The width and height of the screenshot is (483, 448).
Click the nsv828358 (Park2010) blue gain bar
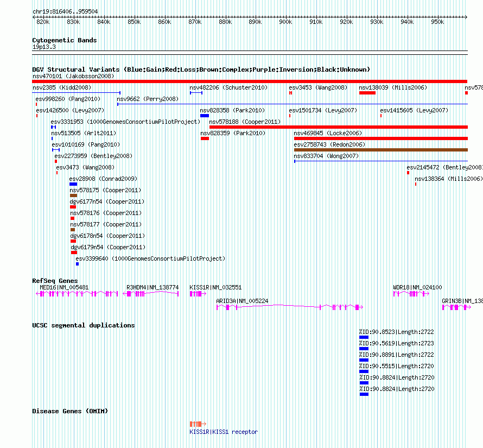[205, 116]
